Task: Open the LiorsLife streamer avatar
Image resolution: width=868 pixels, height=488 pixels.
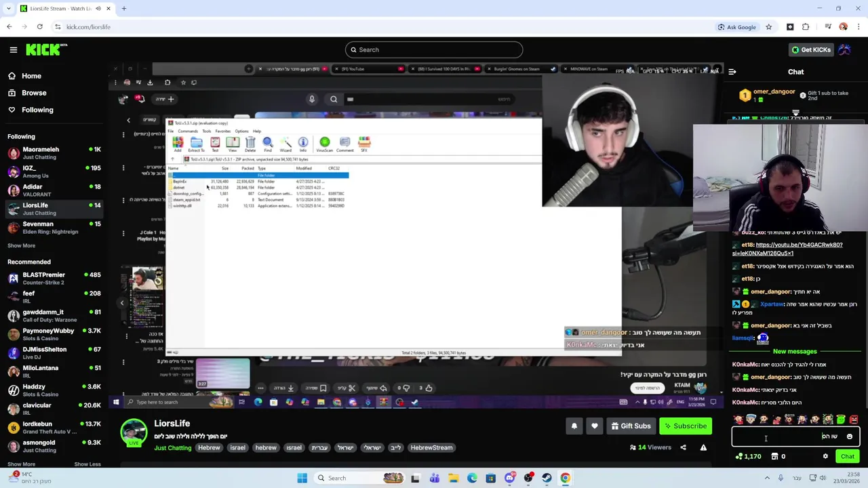Action: click(134, 433)
